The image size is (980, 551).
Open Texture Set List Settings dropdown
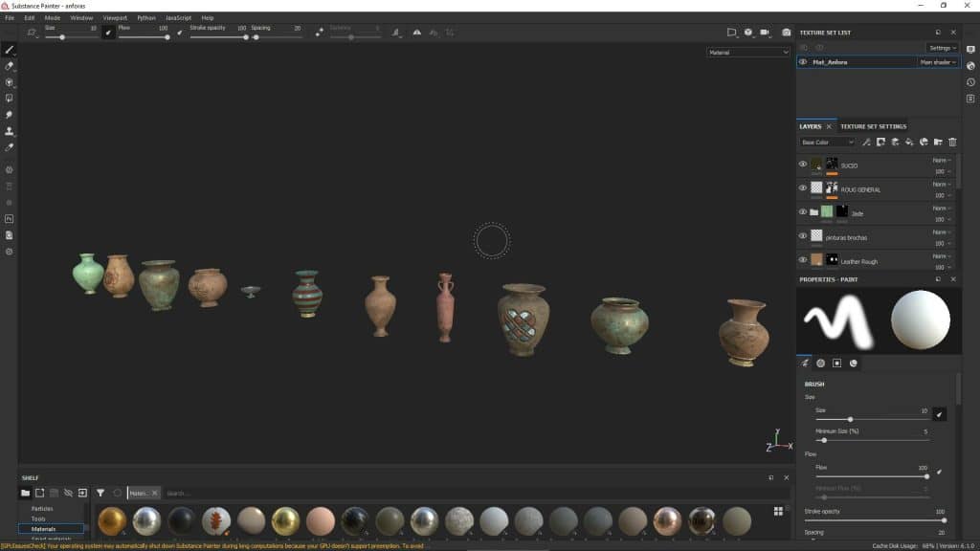click(x=942, y=48)
